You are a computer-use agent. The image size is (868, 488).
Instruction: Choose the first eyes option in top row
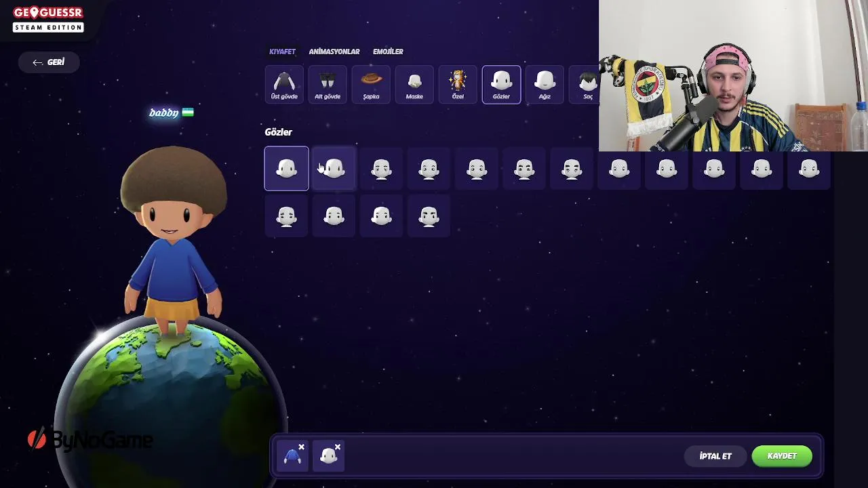point(286,168)
